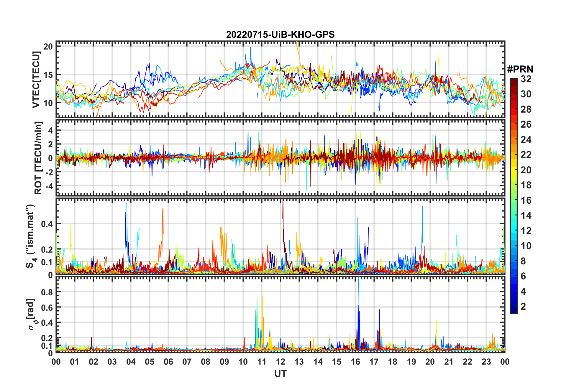Click the sigma phi [rad] axis label
Screen dimensions: 561x392
click(x=32, y=314)
